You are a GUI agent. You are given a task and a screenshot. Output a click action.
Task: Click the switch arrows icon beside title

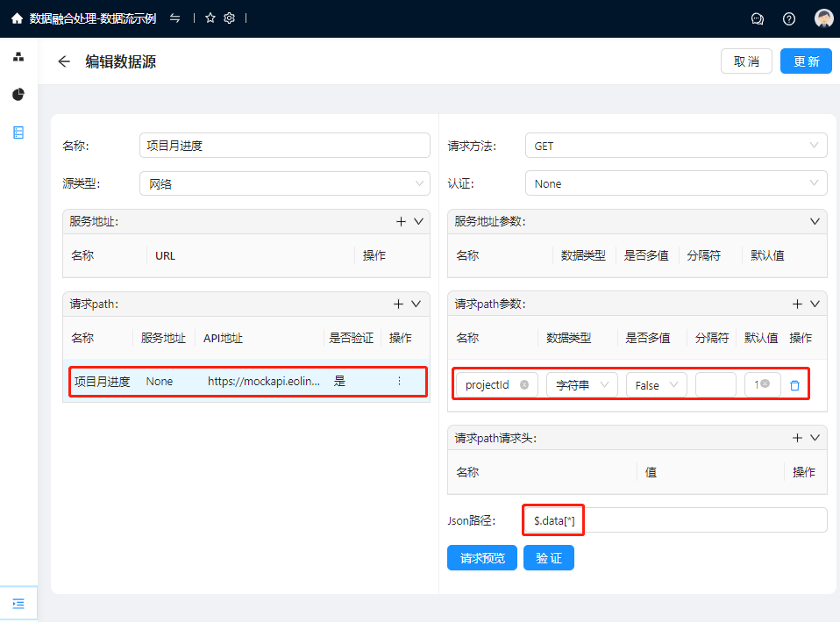[175, 18]
